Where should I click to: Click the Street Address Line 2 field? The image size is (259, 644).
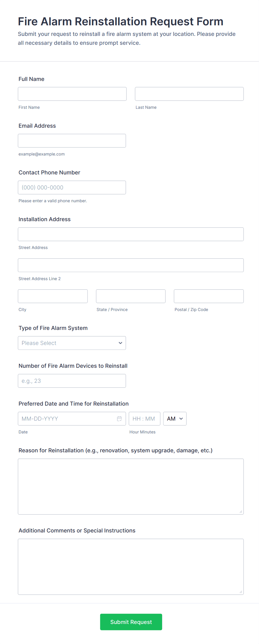[131, 265]
